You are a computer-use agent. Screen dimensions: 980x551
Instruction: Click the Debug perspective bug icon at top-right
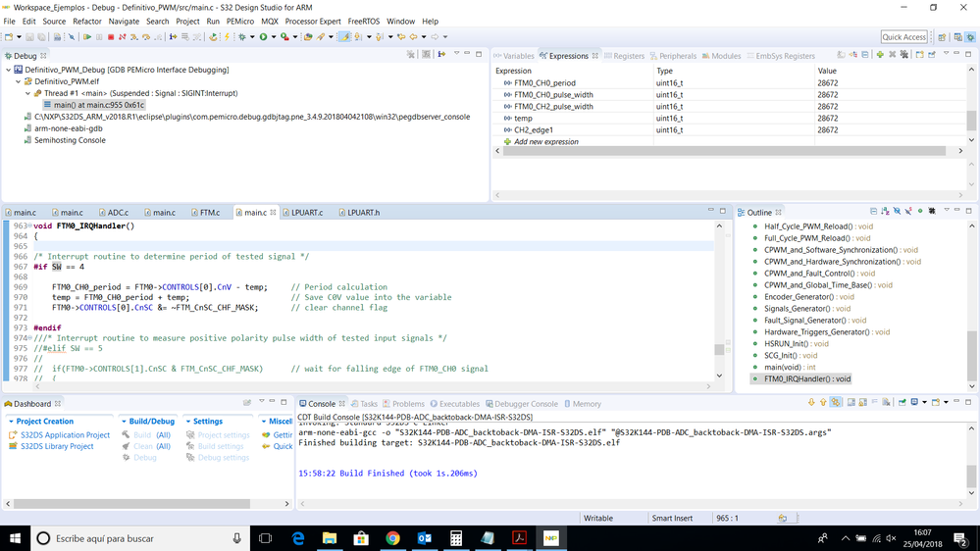pyautogui.click(x=970, y=37)
